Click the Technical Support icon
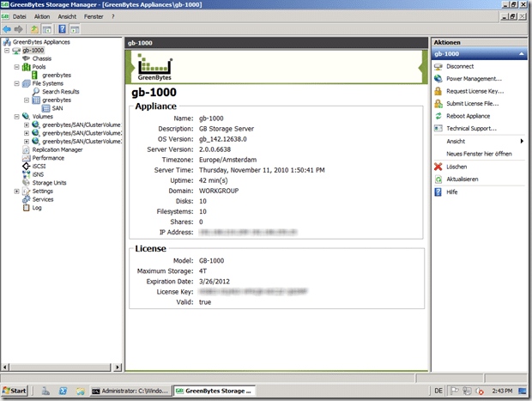This screenshot has width=532, height=401. pos(438,128)
